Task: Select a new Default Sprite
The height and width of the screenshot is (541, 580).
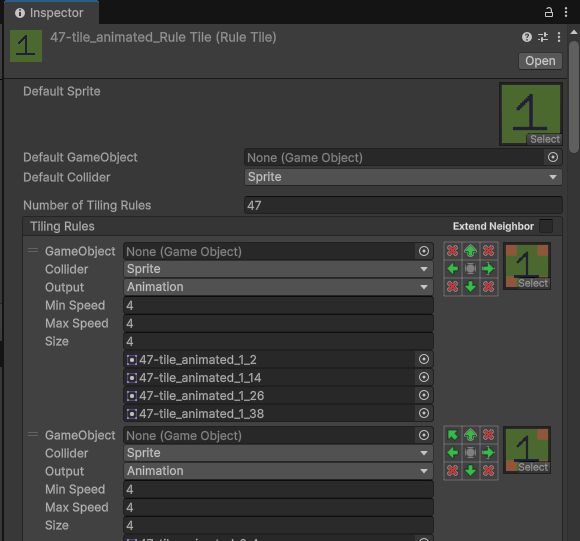Action: [x=544, y=139]
